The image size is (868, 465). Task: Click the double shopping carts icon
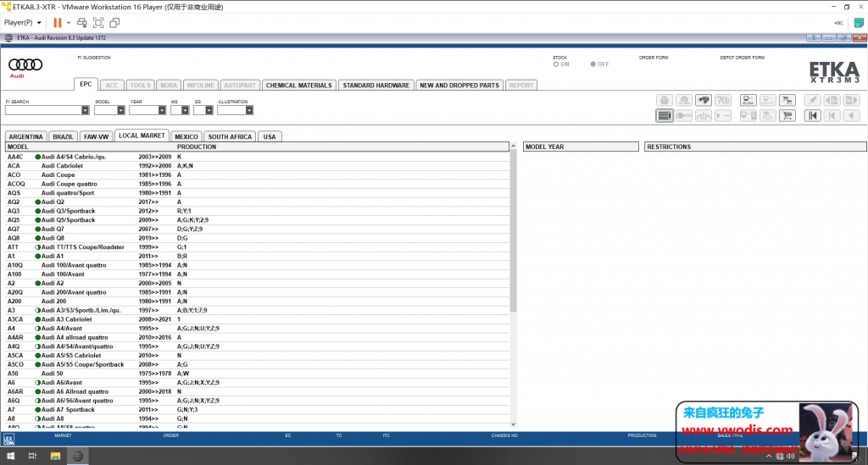click(787, 100)
